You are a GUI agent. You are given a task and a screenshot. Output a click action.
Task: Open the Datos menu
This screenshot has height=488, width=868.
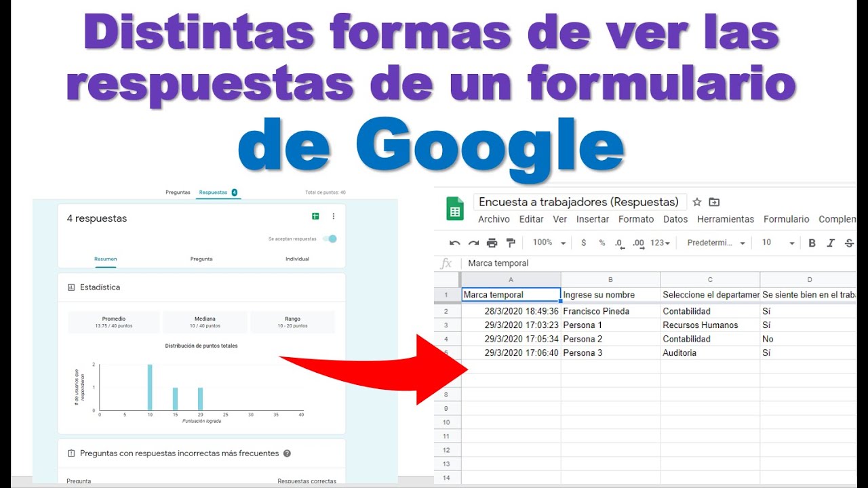pos(675,220)
